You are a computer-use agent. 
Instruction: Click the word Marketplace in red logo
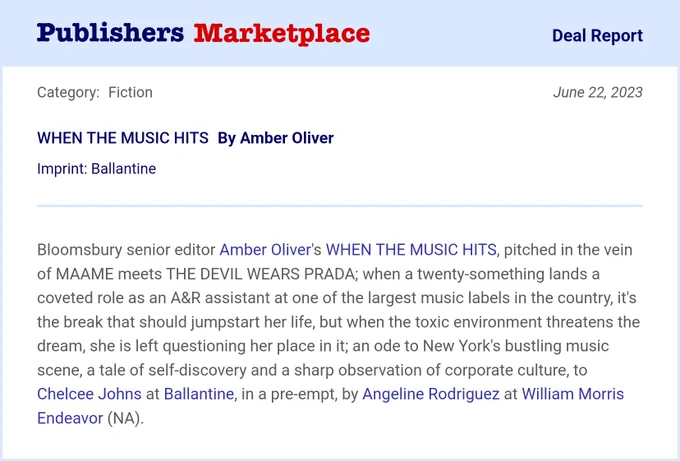point(282,34)
